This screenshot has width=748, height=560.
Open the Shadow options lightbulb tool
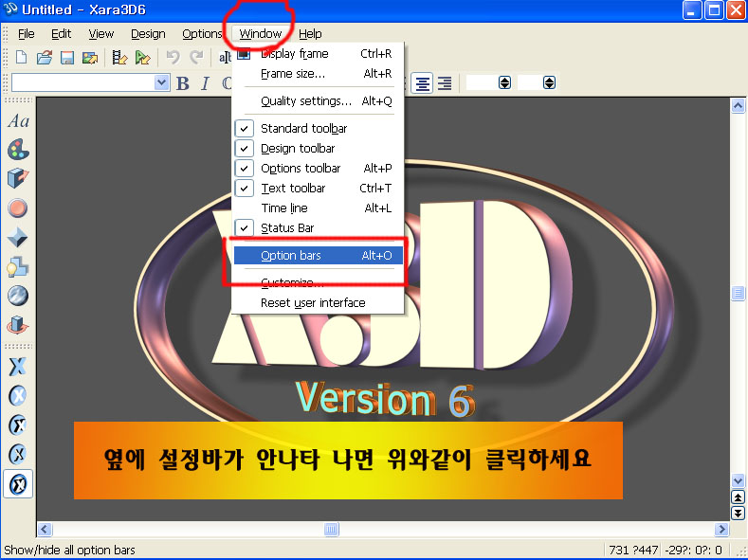pos(18,267)
